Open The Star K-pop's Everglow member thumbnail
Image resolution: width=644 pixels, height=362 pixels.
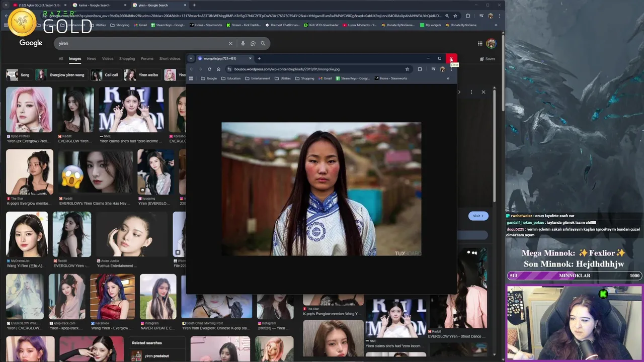click(x=29, y=172)
